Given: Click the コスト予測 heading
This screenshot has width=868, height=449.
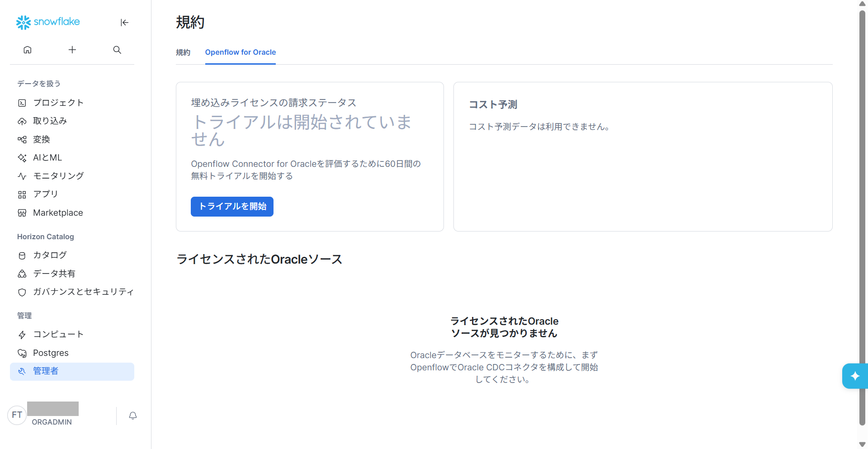Looking at the screenshot, I should click(x=493, y=104).
